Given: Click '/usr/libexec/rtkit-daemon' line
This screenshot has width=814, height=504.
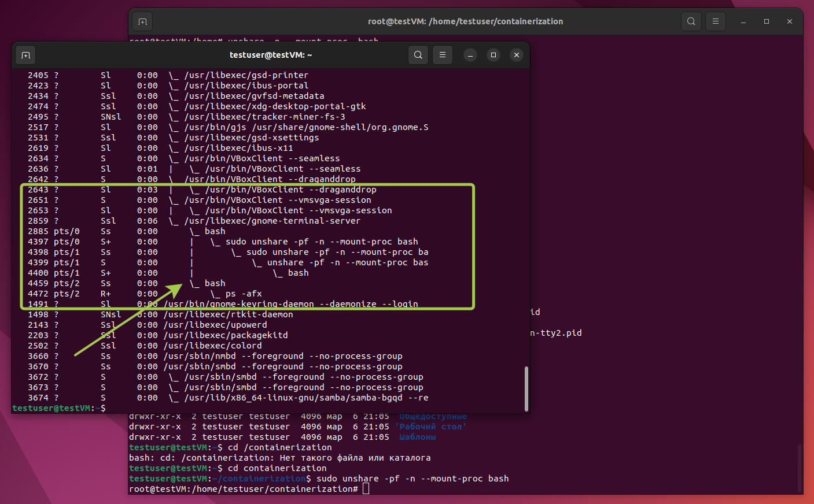Looking at the screenshot, I should coord(160,314).
